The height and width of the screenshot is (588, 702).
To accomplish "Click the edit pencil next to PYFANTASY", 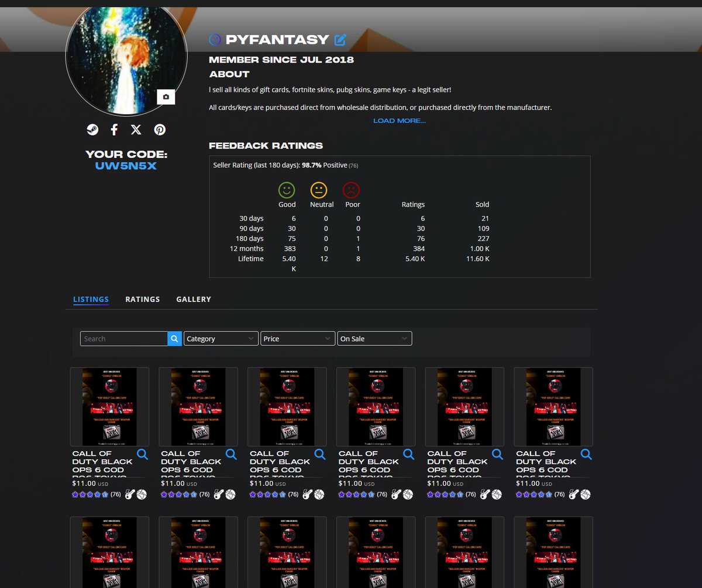I will pos(340,40).
